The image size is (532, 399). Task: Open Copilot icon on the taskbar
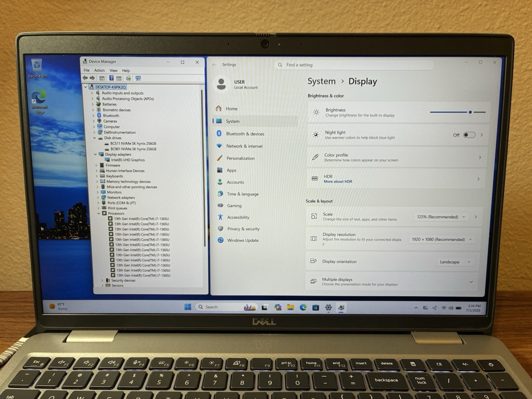pos(278,307)
